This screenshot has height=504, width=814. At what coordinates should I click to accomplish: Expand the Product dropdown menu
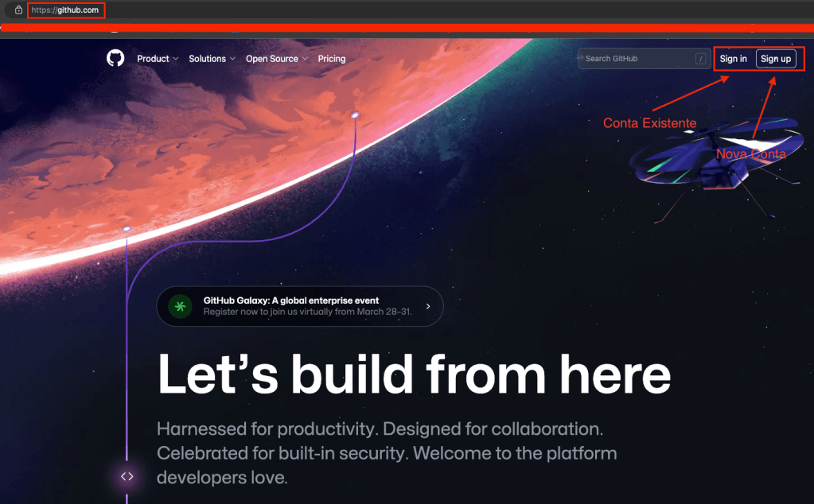(x=158, y=59)
